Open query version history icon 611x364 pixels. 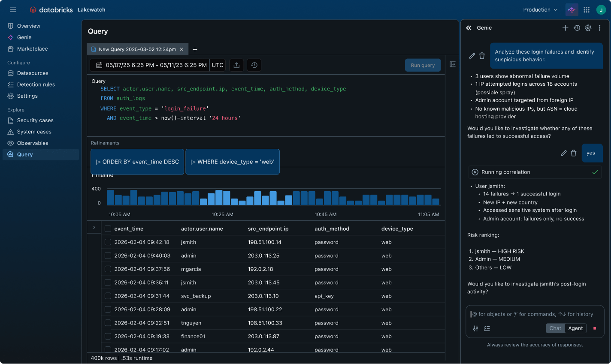(x=254, y=65)
